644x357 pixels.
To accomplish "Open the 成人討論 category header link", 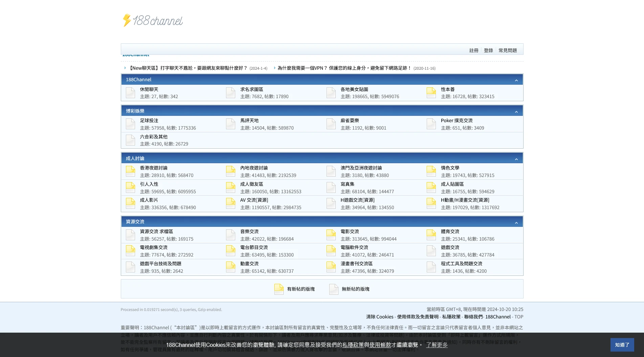I will (x=135, y=158).
